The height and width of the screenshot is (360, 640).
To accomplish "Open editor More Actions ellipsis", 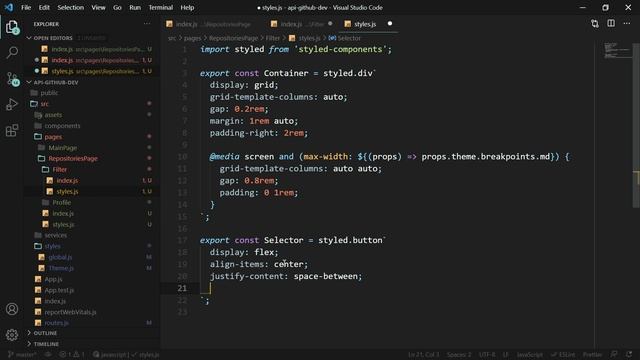I will point(627,24).
